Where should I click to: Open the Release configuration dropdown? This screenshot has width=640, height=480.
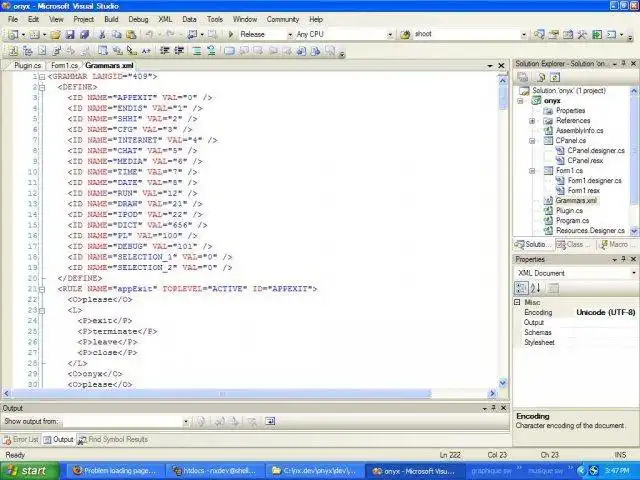click(290, 35)
